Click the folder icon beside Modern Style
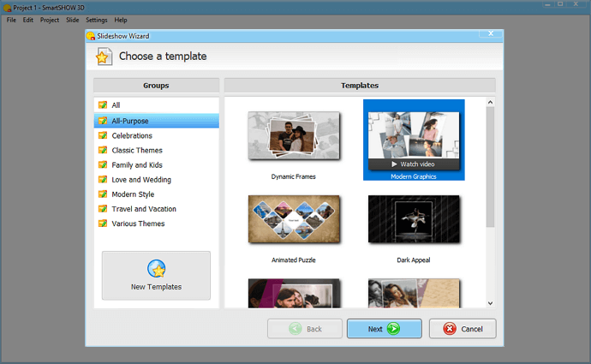Screen dimensions: 591x364 [103, 194]
